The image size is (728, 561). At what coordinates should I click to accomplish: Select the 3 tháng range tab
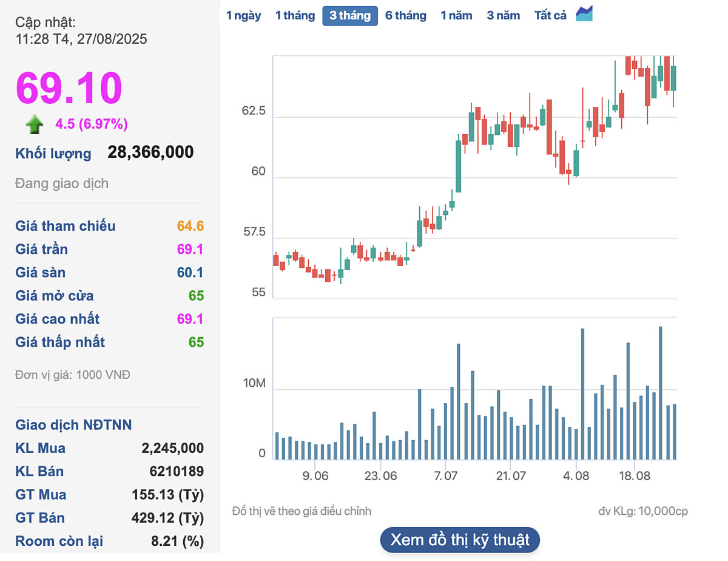(x=350, y=16)
